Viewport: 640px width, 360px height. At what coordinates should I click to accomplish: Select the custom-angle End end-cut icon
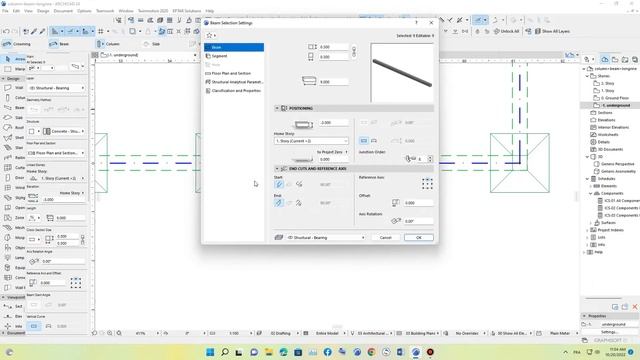pos(299,203)
